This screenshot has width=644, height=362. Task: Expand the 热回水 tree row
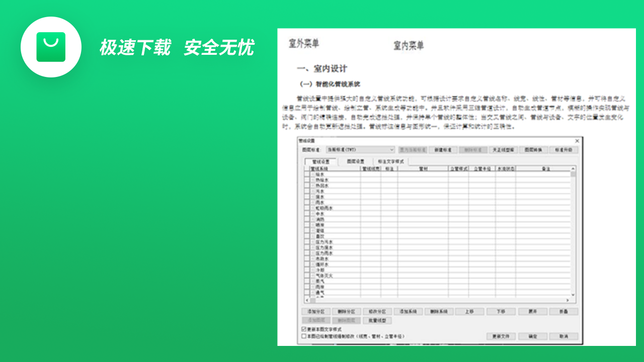coord(313,186)
